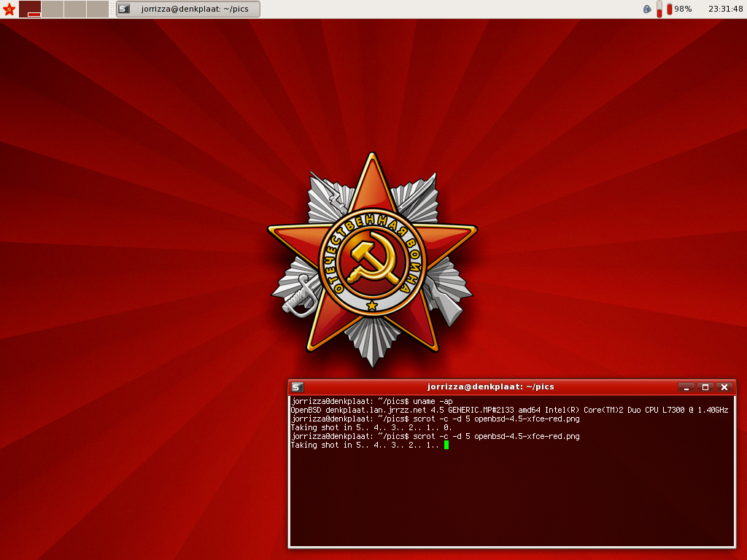The image size is (747, 560).
Task: Click the OpenBSD denkplaat.lan.jrrzz.net output line
Action: (510, 410)
